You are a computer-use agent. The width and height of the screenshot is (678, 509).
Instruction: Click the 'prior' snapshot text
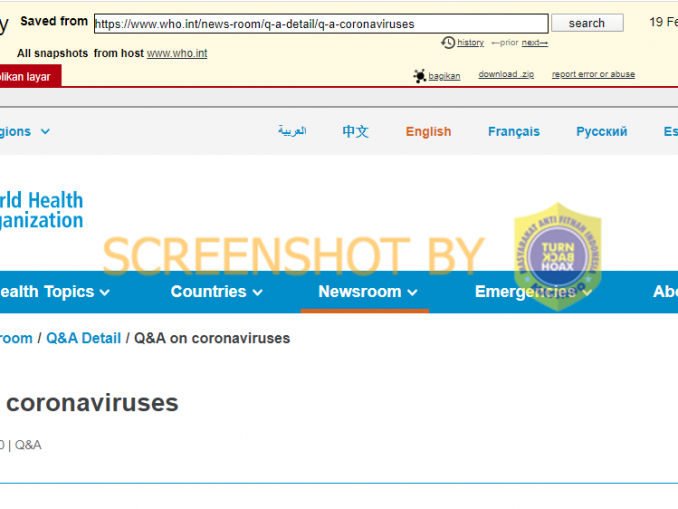tap(508, 42)
